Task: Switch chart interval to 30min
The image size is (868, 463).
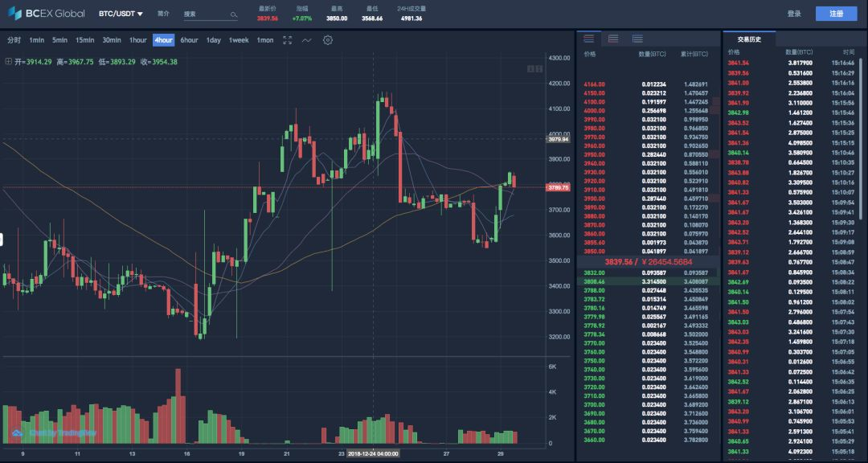Action: (111, 40)
